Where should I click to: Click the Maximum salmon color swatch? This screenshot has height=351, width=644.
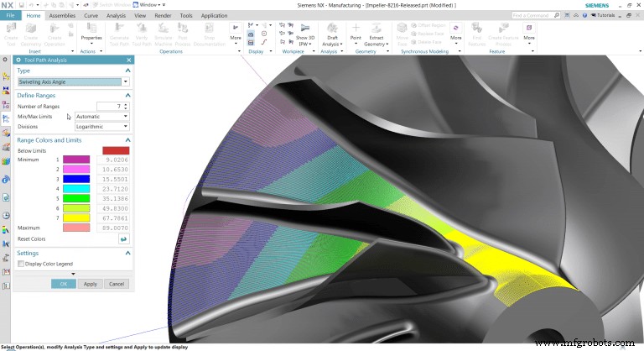[x=76, y=228]
